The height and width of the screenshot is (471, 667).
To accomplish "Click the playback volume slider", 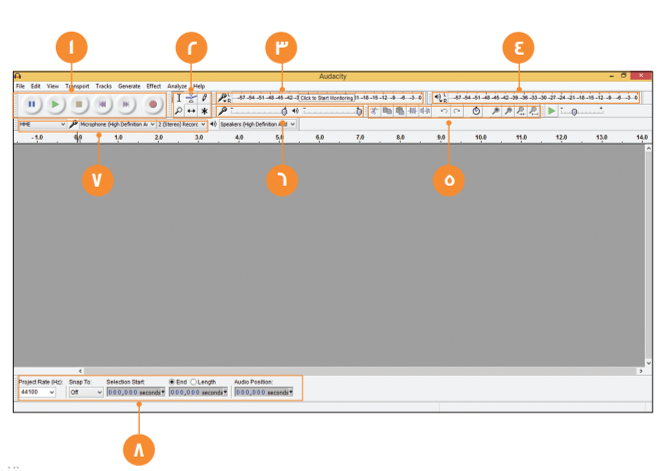I will pyautogui.click(x=333, y=111).
